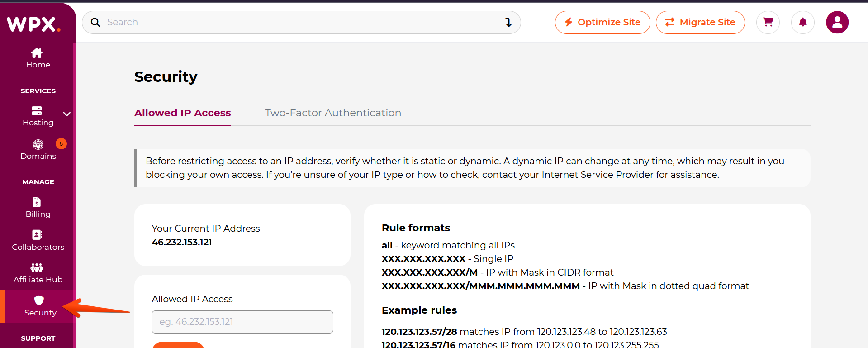Viewport: 868px width, 348px height.
Task: Open Collaborators in the sidebar
Action: [x=38, y=240]
